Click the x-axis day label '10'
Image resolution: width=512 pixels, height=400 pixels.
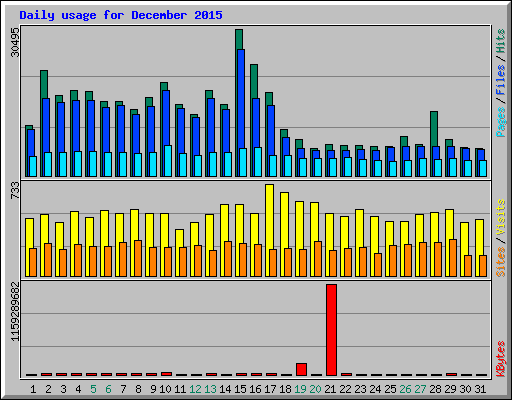click(165, 389)
